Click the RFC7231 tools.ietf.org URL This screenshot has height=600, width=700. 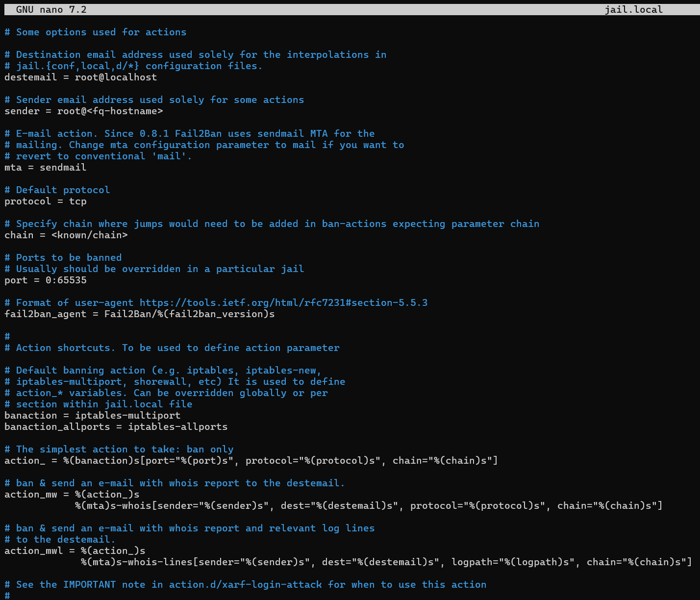283,303
